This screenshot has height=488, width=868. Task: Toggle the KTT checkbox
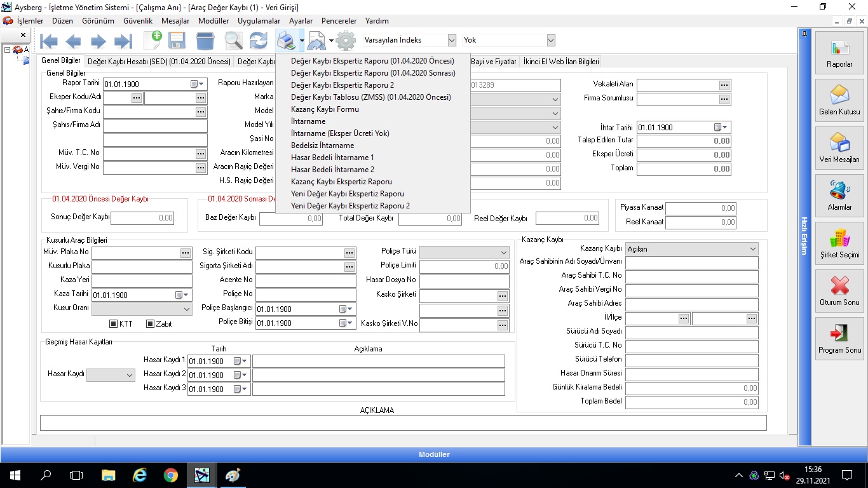114,323
